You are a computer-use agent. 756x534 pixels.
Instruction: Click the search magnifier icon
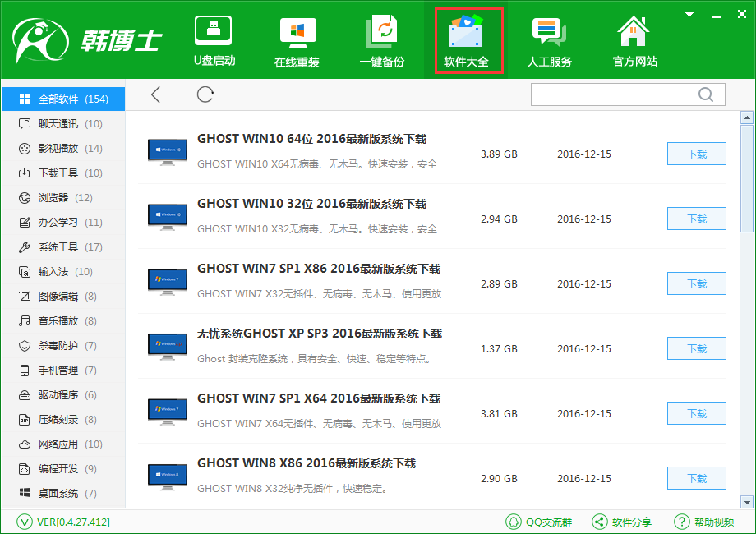coord(705,95)
